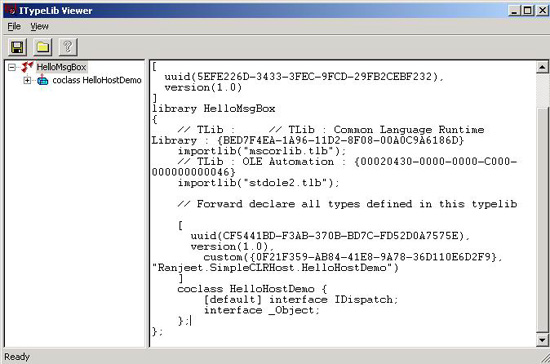
Task: Maximize the ITypeLib Viewer window
Action: (x=527, y=11)
